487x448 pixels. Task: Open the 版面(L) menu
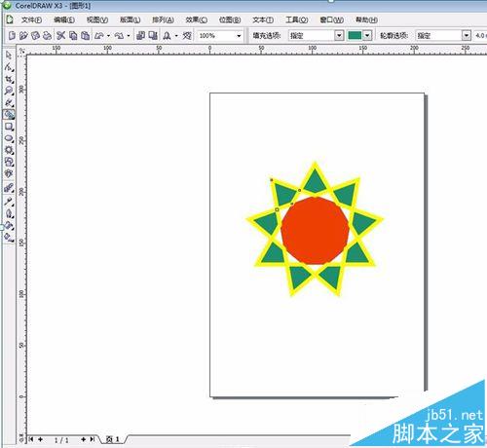tap(131, 19)
